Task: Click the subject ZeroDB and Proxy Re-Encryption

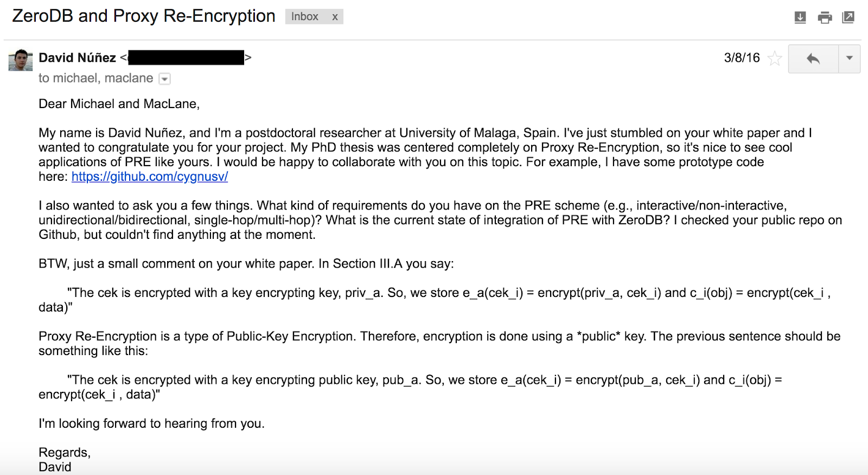Action: tap(144, 16)
